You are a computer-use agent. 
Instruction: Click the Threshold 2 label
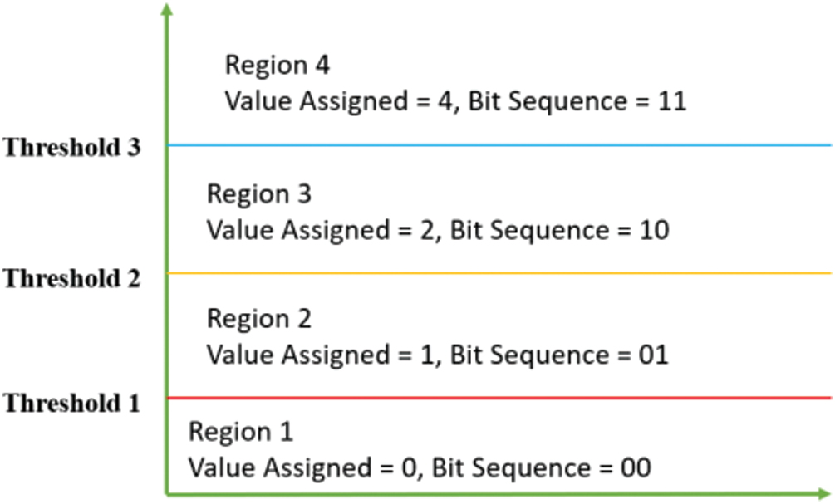coord(71,278)
